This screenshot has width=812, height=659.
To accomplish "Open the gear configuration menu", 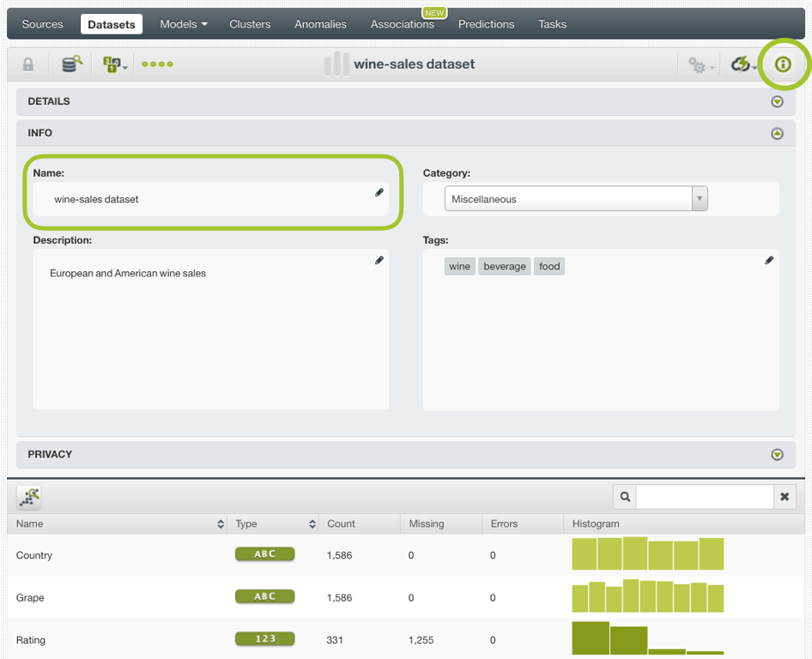I will click(699, 65).
